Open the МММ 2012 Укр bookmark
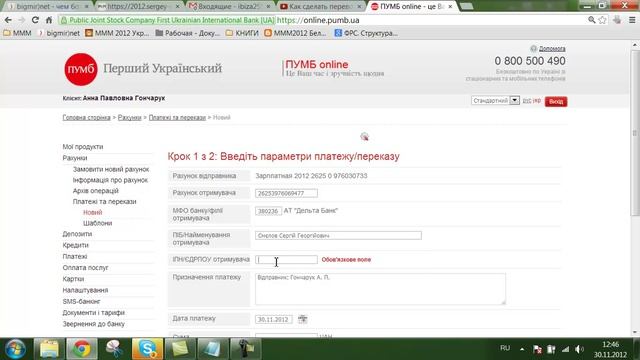 118,33
